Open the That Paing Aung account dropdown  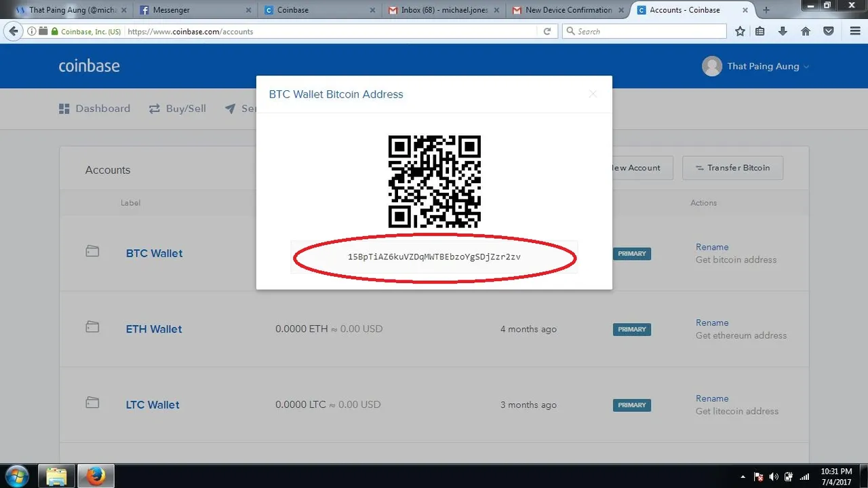[x=768, y=66]
